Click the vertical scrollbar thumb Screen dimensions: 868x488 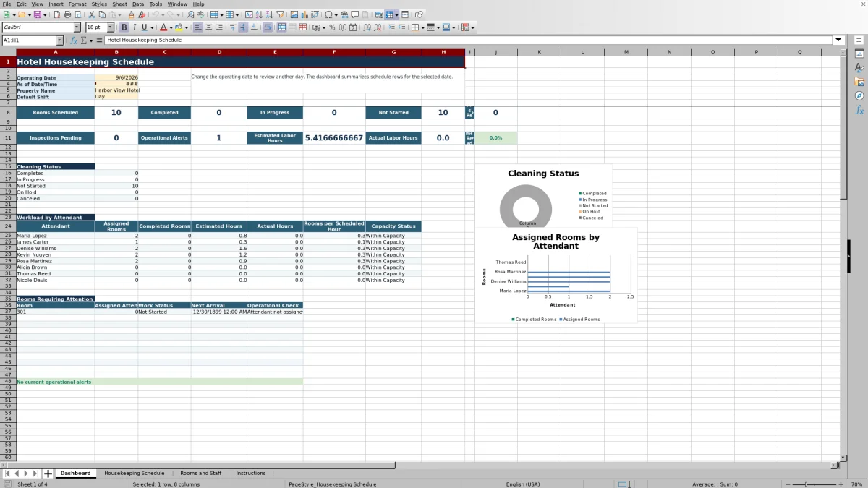coord(843,128)
